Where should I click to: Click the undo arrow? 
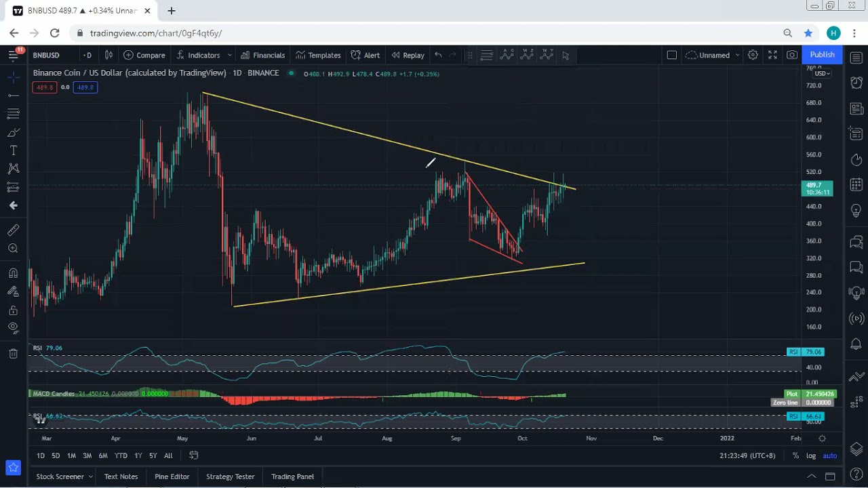[x=439, y=55]
